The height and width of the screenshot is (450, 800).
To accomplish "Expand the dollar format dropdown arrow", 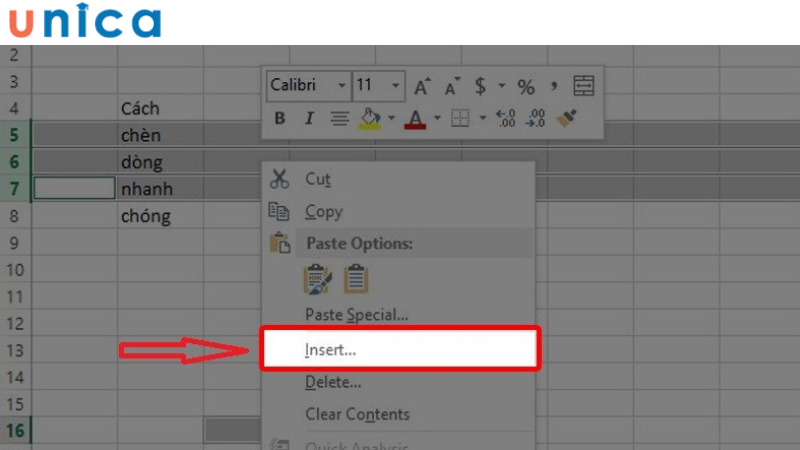I will coord(502,86).
